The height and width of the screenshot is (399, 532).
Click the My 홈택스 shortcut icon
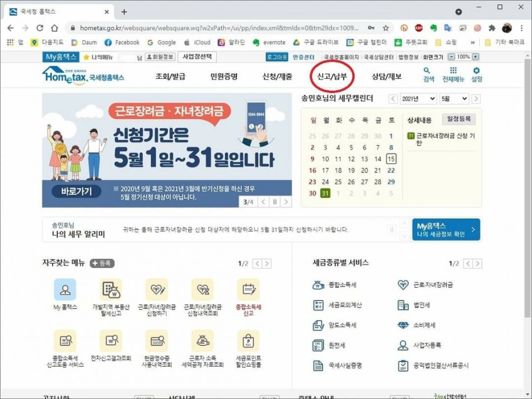click(x=65, y=290)
